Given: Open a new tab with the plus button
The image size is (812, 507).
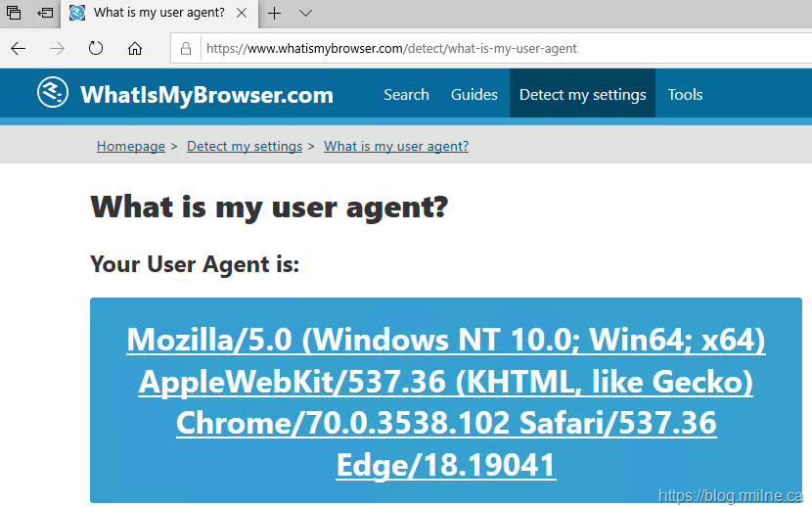Looking at the screenshot, I should pos(275,14).
